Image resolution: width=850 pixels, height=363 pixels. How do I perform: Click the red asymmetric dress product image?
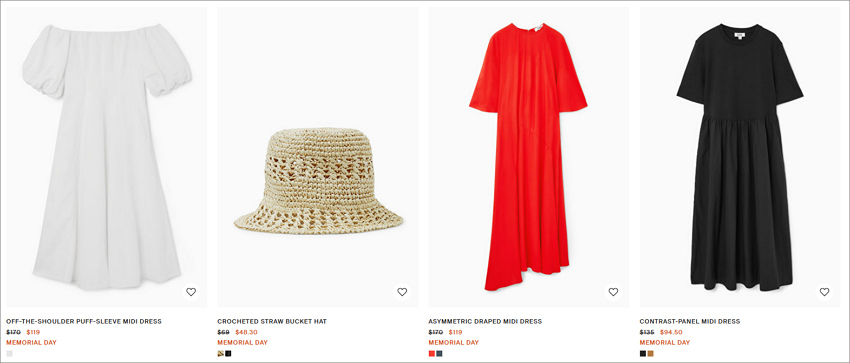tap(529, 157)
